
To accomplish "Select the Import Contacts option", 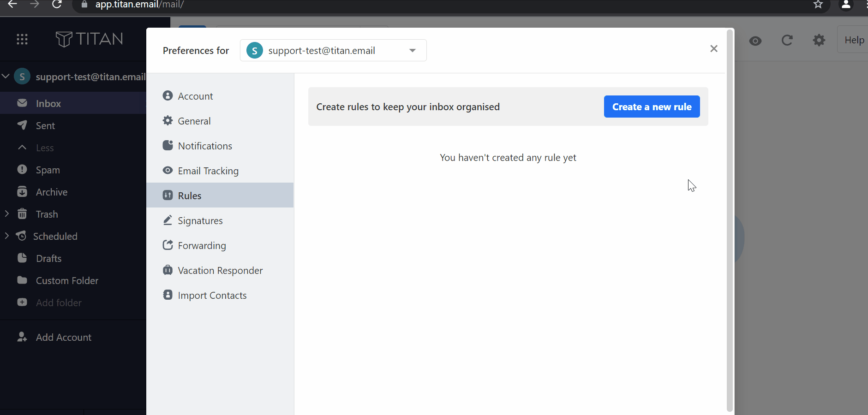I will pos(212,295).
